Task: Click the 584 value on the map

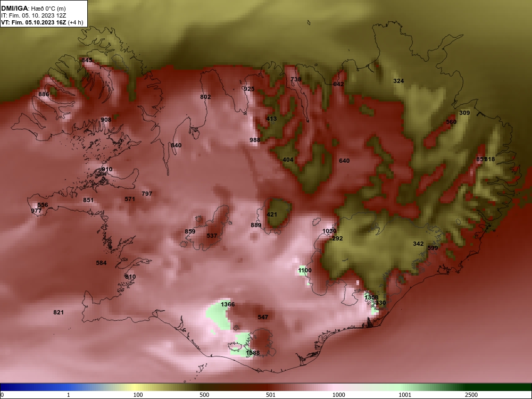Action: (x=101, y=263)
